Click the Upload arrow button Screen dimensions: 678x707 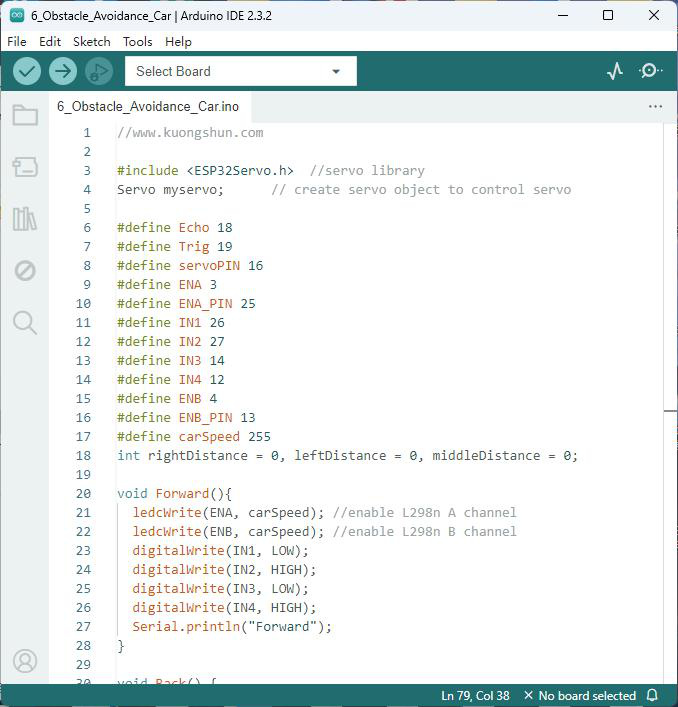tap(63, 71)
